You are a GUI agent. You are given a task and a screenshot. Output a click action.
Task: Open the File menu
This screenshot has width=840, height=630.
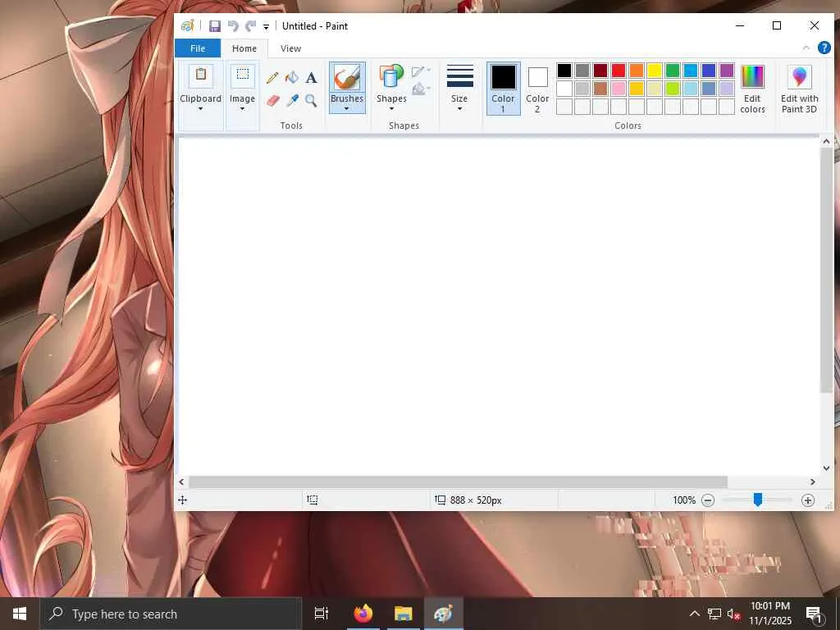(198, 48)
